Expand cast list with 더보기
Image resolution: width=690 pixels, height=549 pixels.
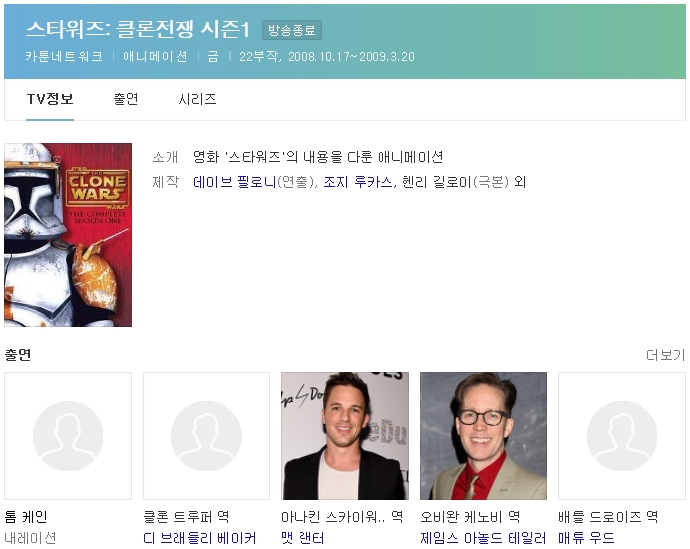coord(665,355)
